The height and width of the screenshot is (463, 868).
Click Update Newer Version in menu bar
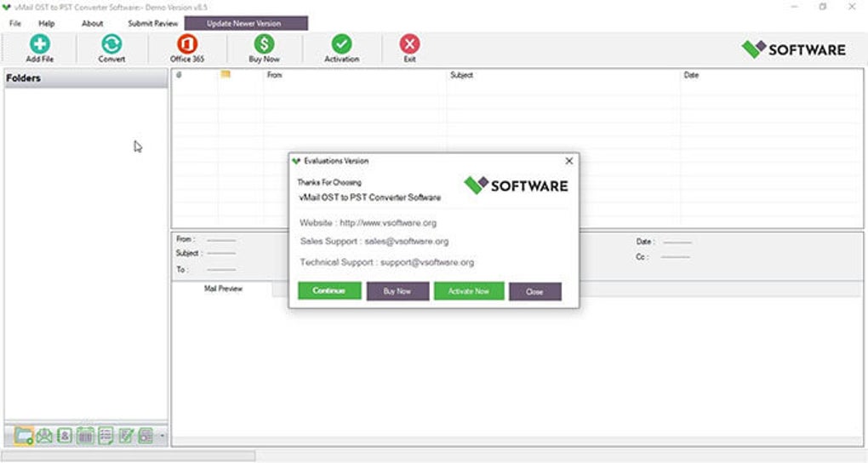[x=246, y=23]
